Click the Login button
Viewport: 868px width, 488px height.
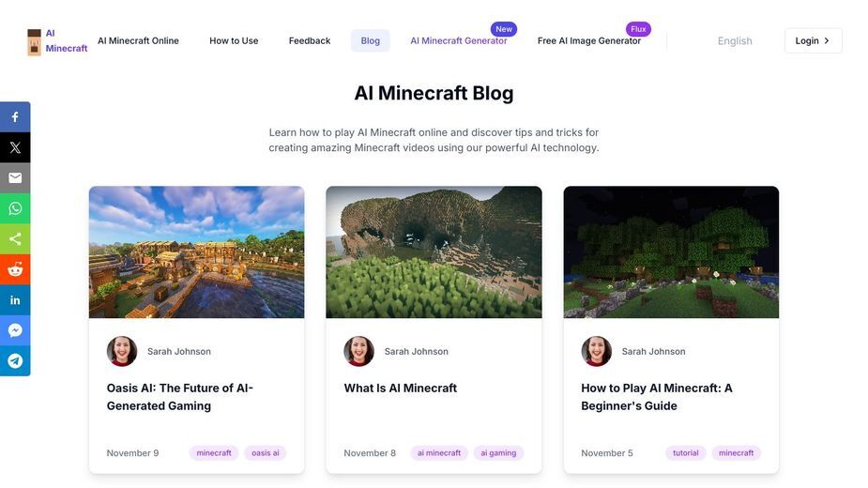pyautogui.click(x=814, y=41)
